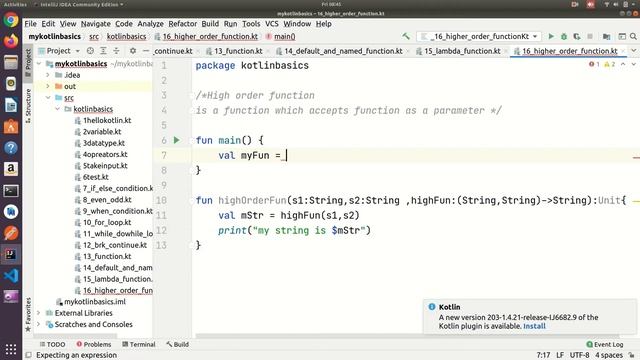Toggle the Project tool window stripe button
The width and height of the screenshot is (640, 360).
point(28,62)
